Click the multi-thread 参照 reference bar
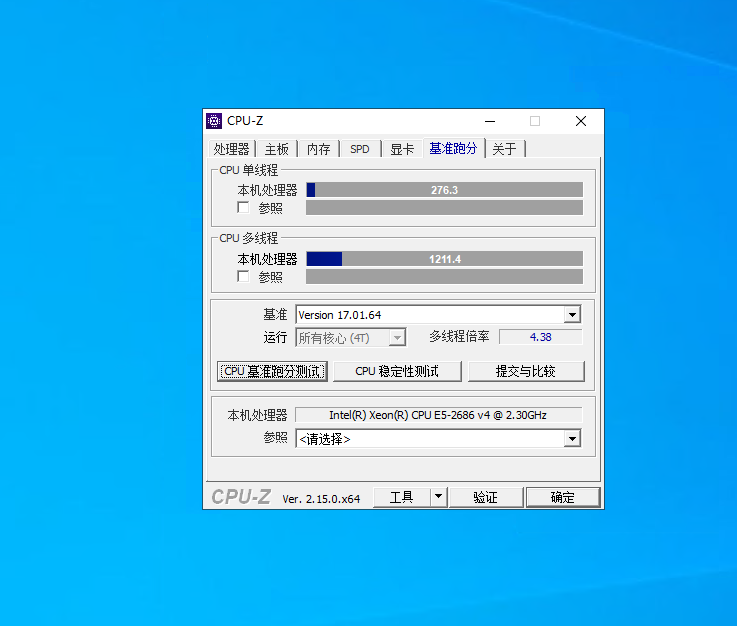Viewport: 737px width, 626px height. (x=444, y=276)
